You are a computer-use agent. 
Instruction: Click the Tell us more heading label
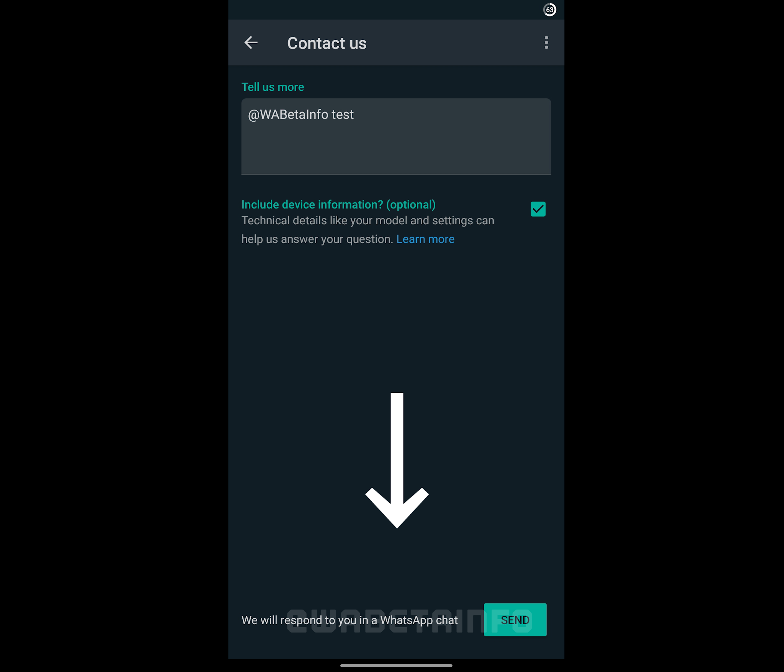273,87
